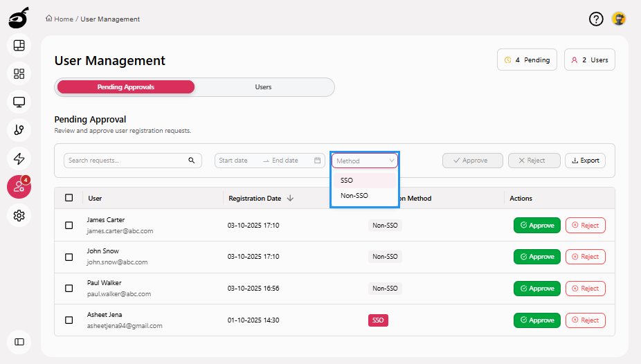Click the SSO tag in Asheet Jena's row
Image resolution: width=641 pixels, height=364 pixels.
[378, 320]
